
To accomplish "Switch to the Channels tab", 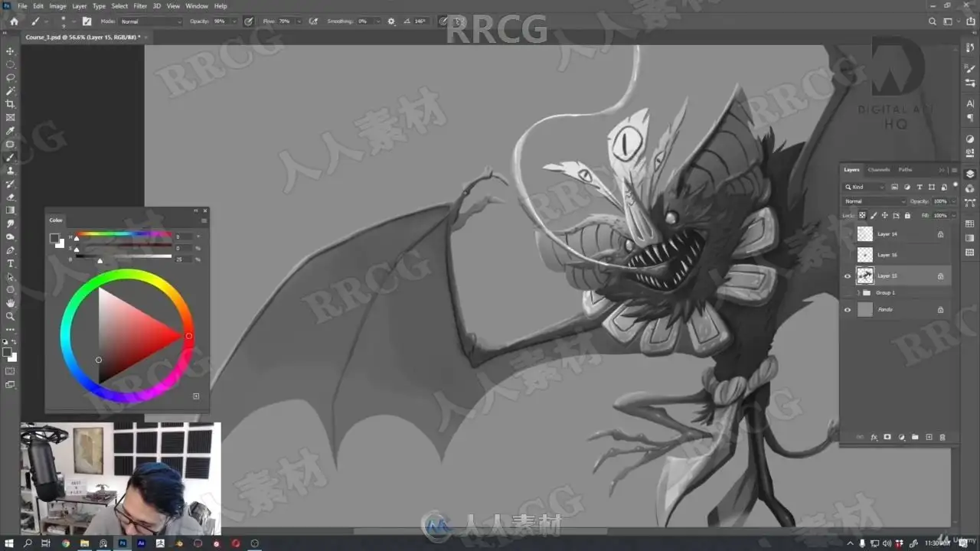I will pyautogui.click(x=879, y=170).
